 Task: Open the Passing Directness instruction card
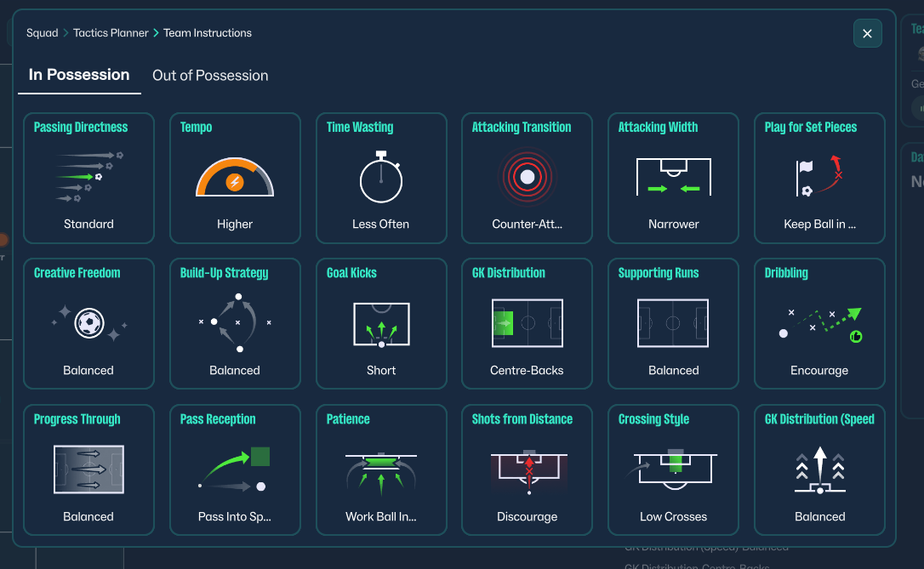[x=88, y=178]
